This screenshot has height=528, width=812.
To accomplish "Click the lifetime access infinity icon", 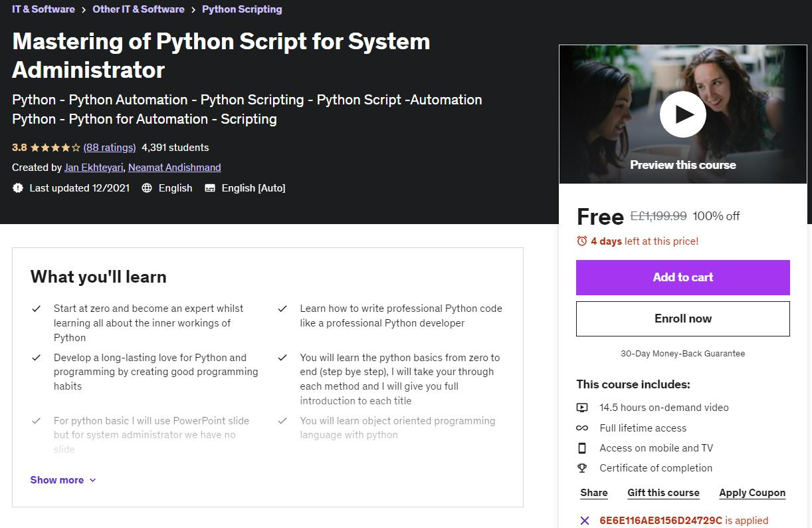I will (x=582, y=428).
